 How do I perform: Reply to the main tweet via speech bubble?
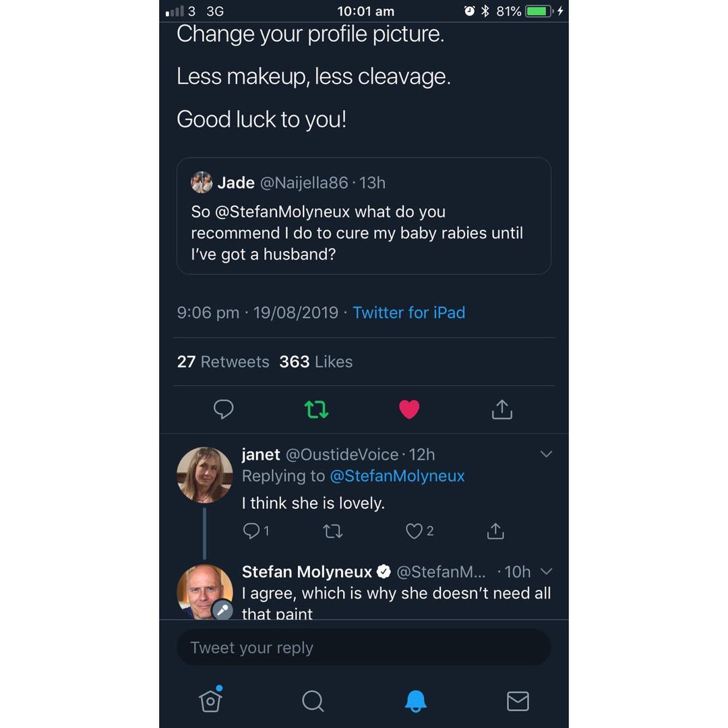(223, 409)
